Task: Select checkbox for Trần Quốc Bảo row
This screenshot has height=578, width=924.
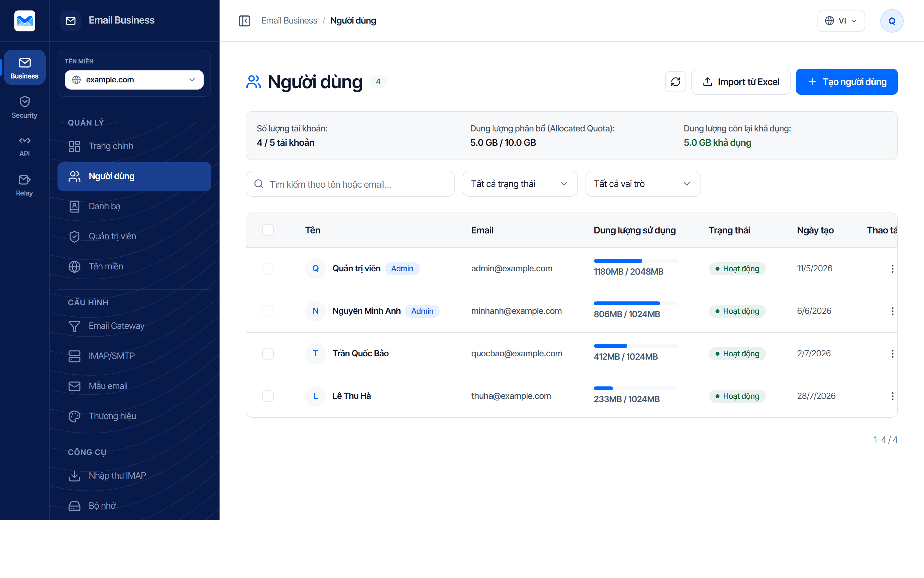Action: click(268, 354)
